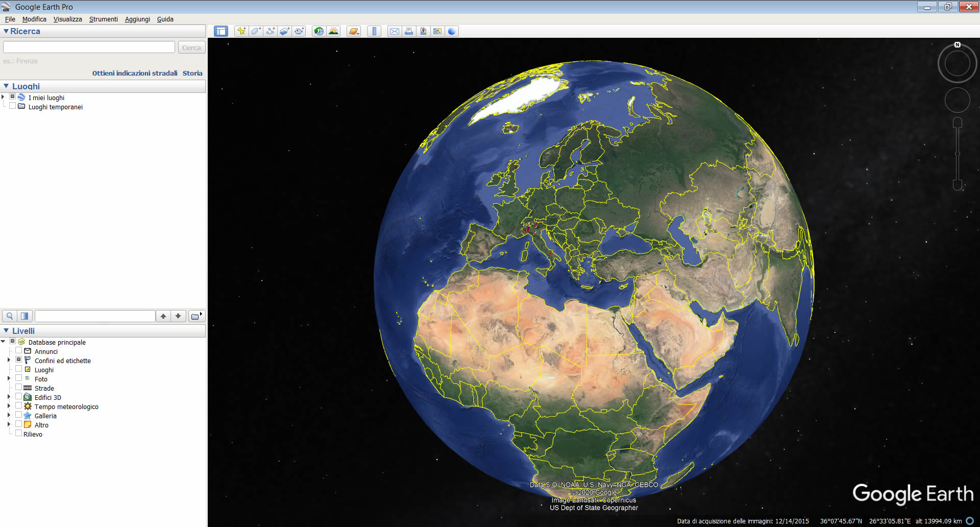Open the planet switcher (Saturn icon)
This screenshot has height=527, width=980.
(x=354, y=31)
